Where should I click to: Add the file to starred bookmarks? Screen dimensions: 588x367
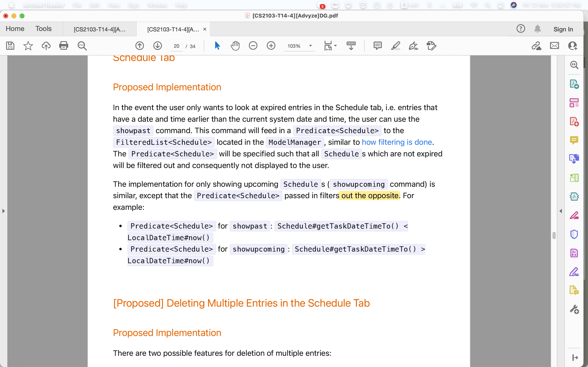pos(28,46)
